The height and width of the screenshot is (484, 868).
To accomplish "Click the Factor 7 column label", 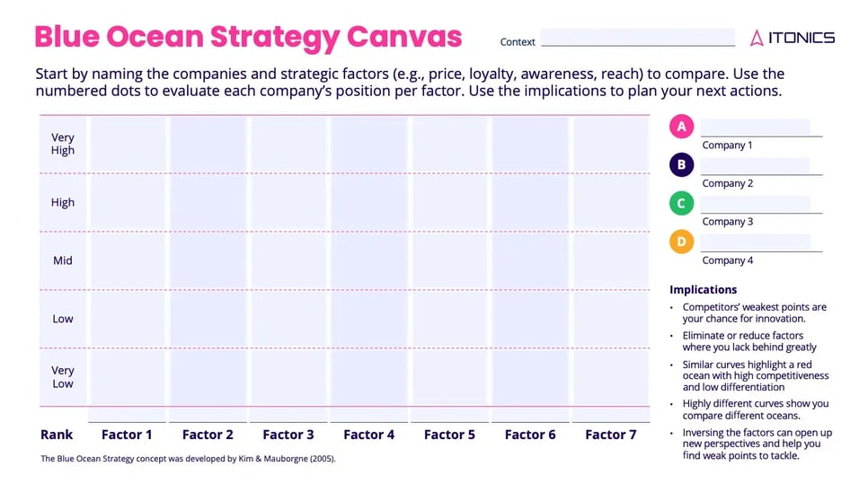I will click(610, 435).
